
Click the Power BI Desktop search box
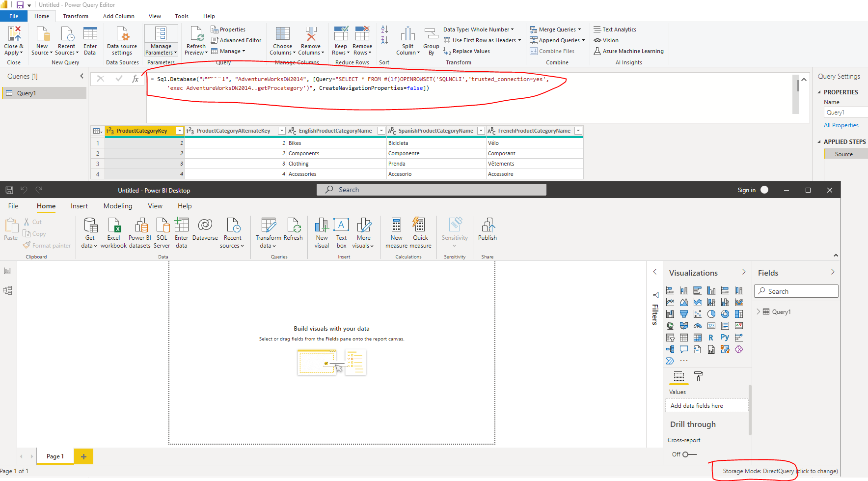(432, 190)
